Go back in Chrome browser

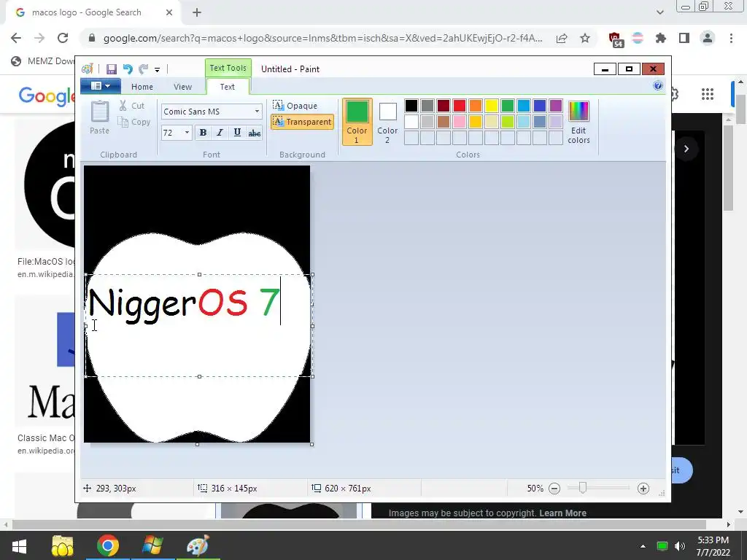point(16,38)
